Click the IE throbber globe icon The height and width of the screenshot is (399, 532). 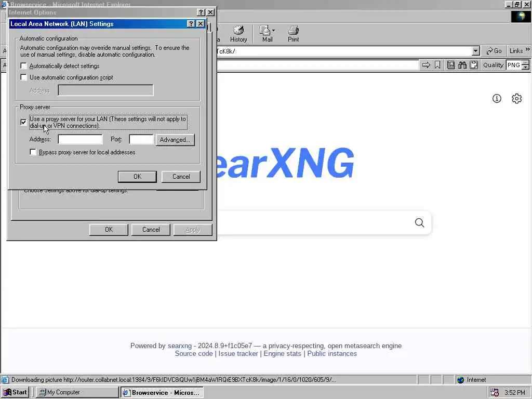521,17
